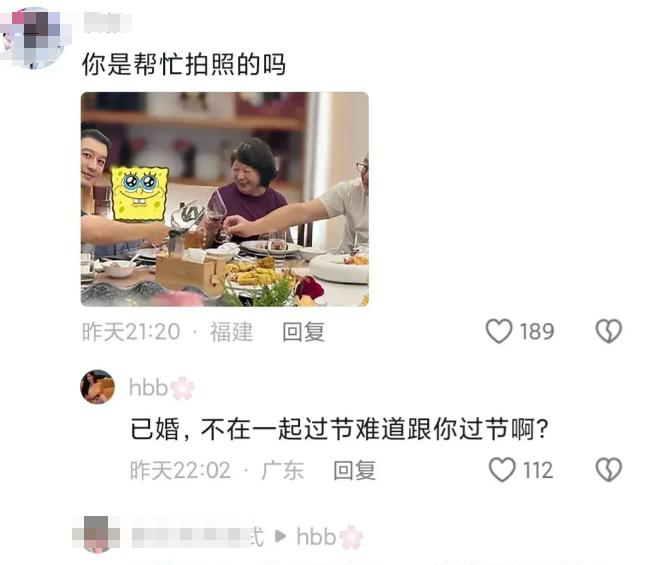Like the top comment with 189 likes
650x565 pixels.
[x=499, y=331]
